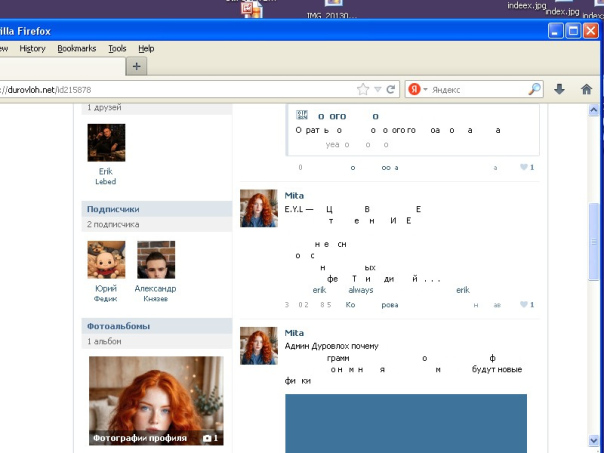Image resolution: width=604 pixels, height=453 pixels.
Task: Open Mita's name on the Админ Дуровлох post
Action: (294, 333)
